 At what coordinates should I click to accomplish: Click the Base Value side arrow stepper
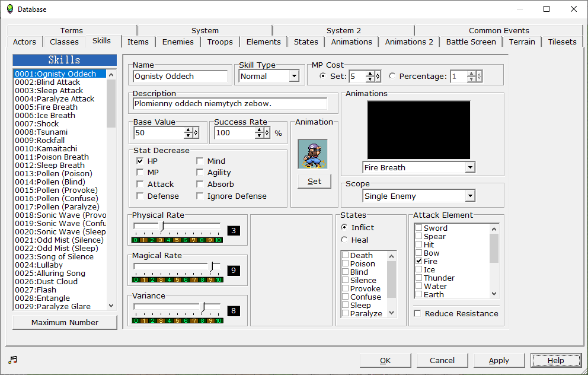(x=196, y=132)
